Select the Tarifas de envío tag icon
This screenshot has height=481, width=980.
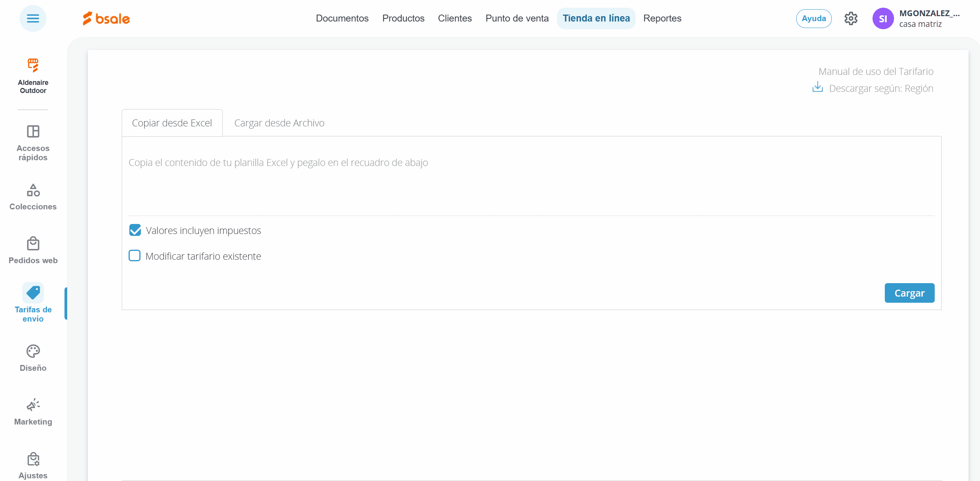point(33,293)
